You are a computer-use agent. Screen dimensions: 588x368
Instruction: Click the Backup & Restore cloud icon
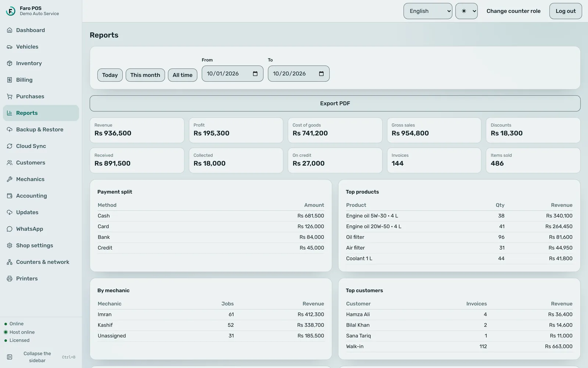click(10, 130)
